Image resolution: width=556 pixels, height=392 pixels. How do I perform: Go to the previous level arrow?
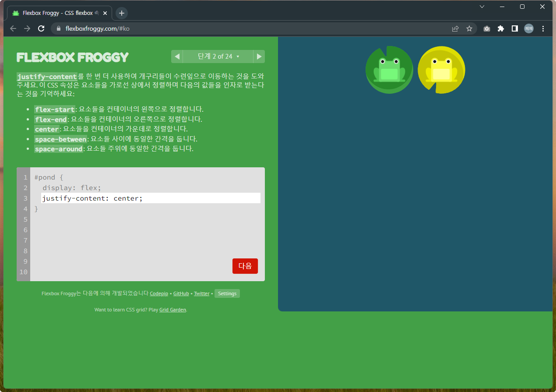[x=177, y=57]
